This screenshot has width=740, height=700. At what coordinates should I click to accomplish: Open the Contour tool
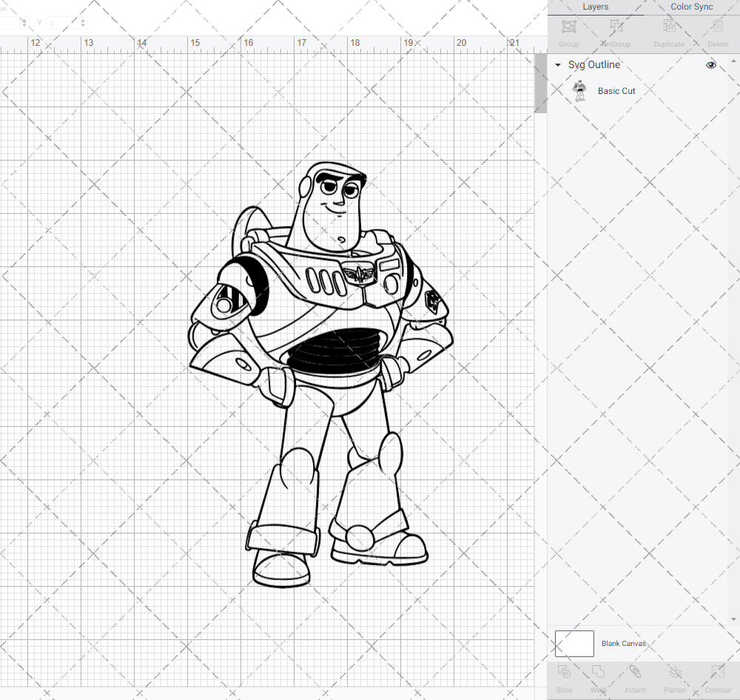point(717,672)
